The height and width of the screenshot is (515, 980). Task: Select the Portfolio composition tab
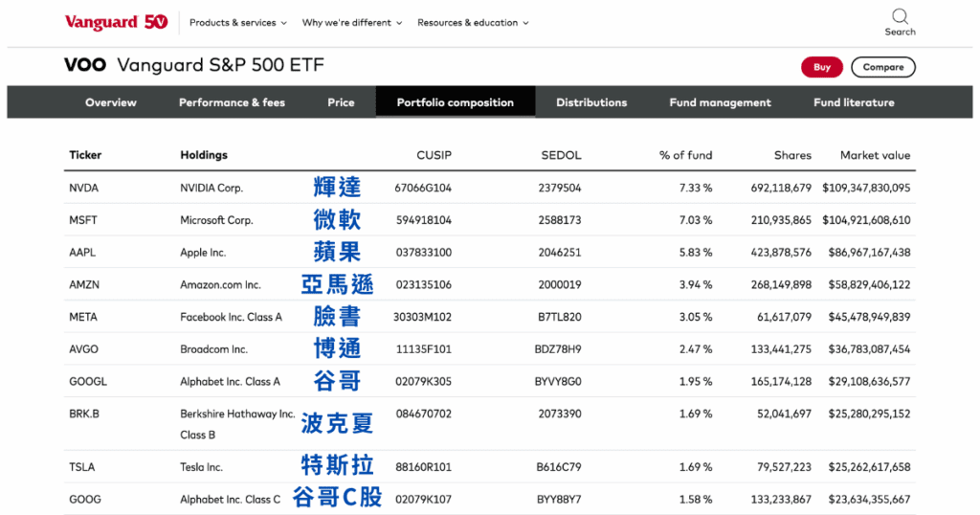[455, 102]
